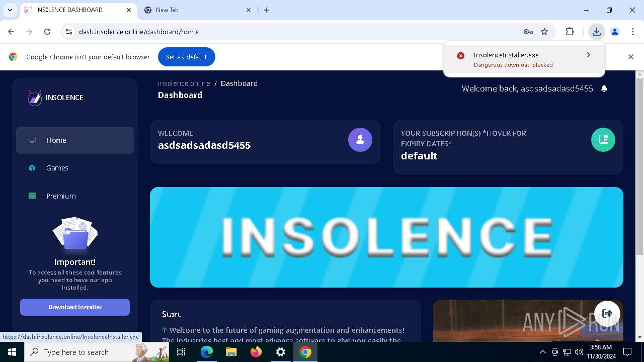Click the INSOLENCE banner image
Screen dimensions: 644x362
(x=386, y=237)
